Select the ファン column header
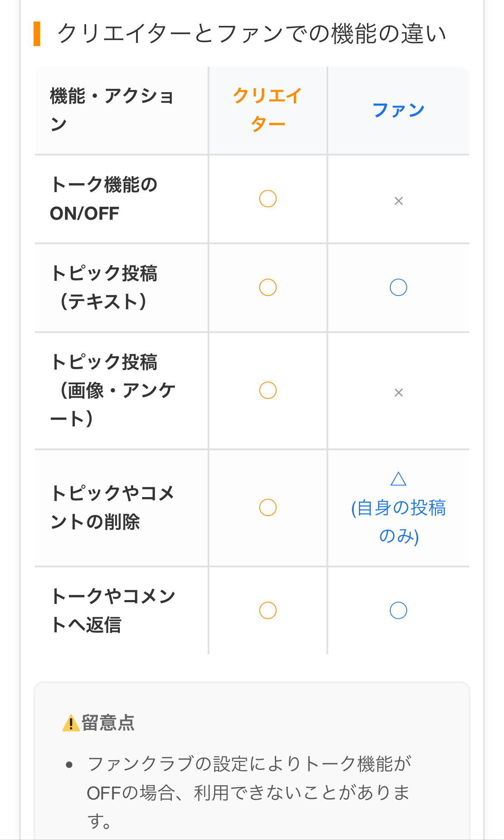The width and height of the screenshot is (504, 840). tap(398, 110)
